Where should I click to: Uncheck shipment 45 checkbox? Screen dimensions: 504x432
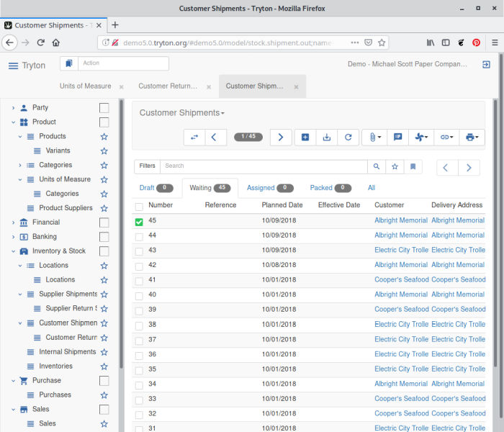click(x=139, y=222)
